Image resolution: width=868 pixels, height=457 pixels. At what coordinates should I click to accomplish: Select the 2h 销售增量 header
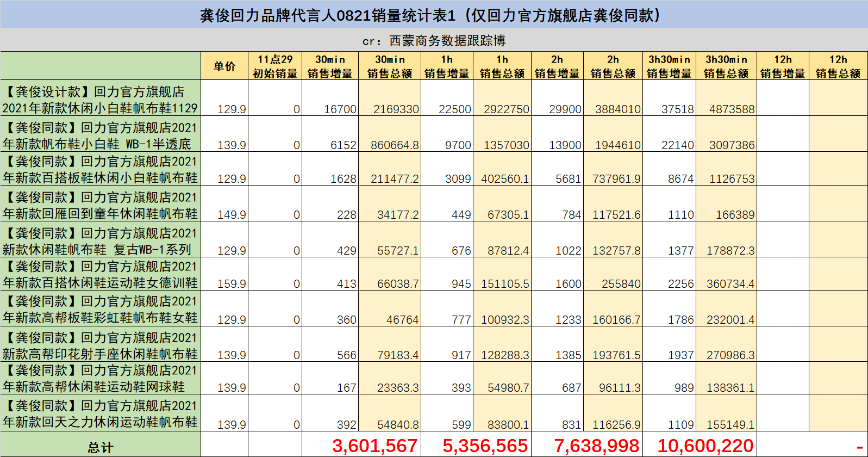coord(557,66)
